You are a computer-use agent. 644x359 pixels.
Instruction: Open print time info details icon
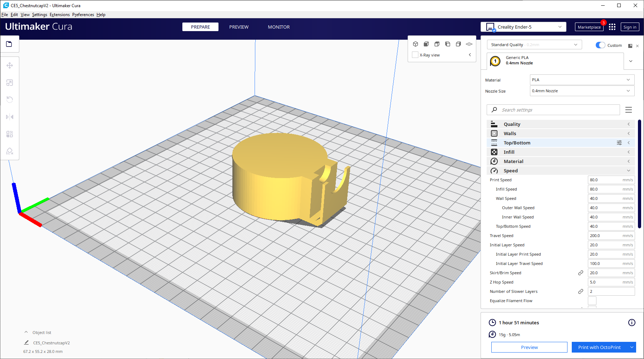coord(632,323)
